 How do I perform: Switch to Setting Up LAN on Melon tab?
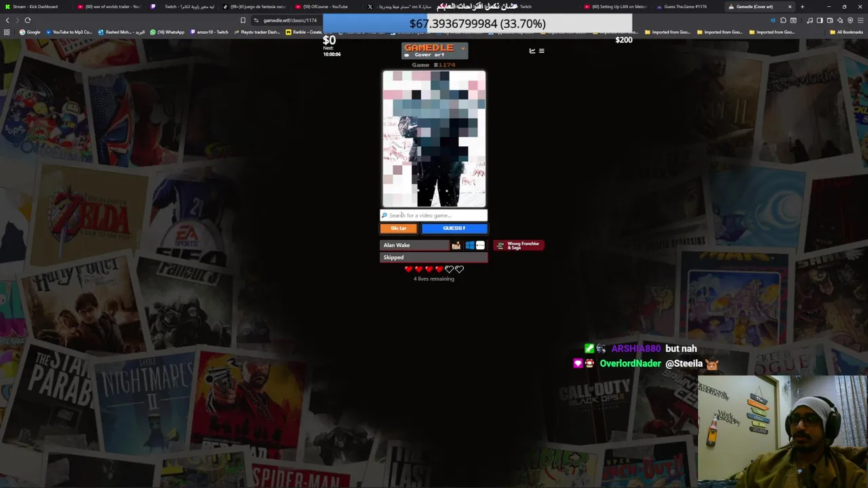(x=616, y=7)
